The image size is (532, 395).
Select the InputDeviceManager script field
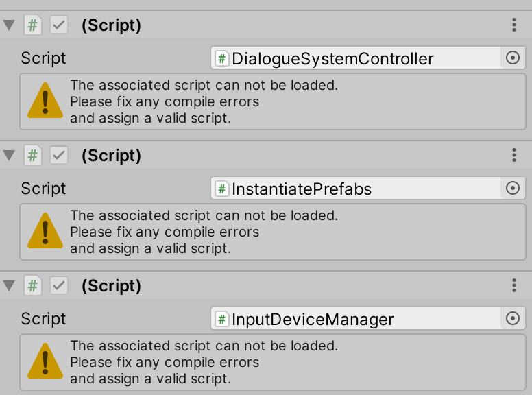tap(356, 319)
